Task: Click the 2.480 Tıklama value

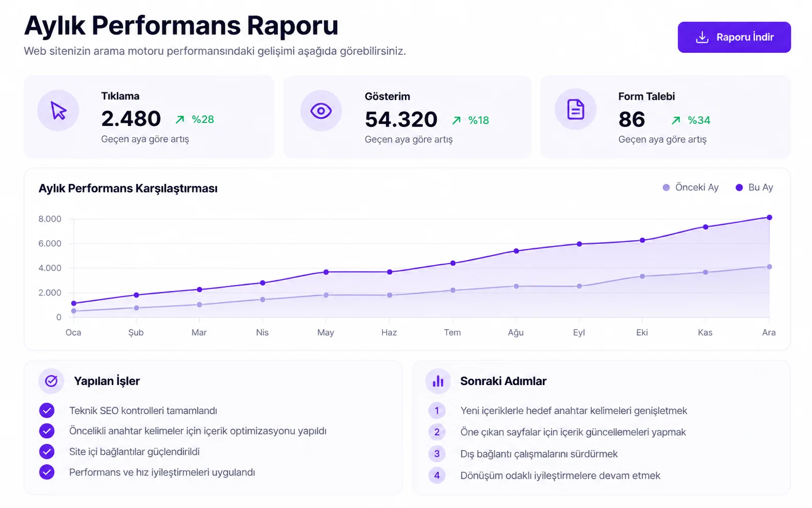Action: click(131, 119)
